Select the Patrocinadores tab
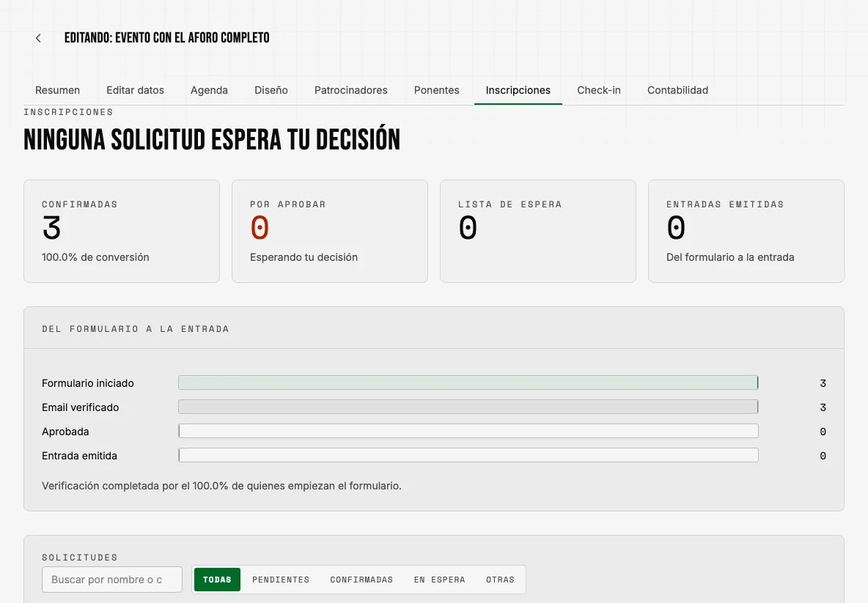The image size is (868, 603). (x=351, y=90)
